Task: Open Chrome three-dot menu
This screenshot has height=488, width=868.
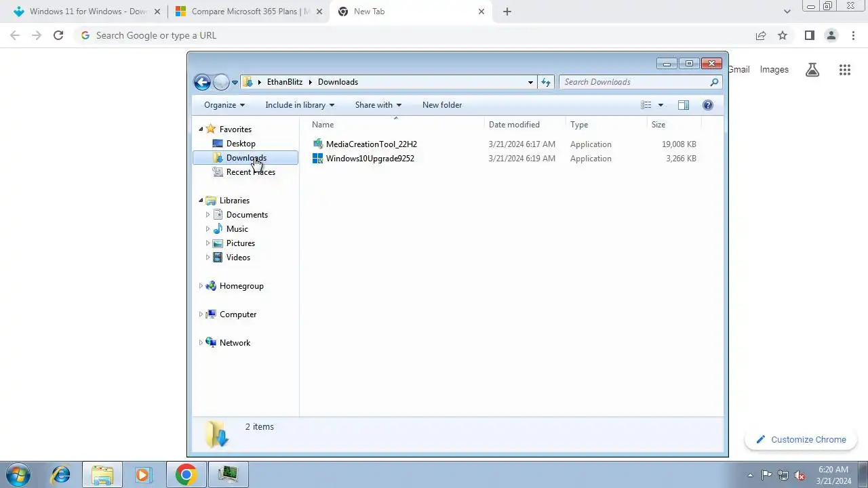Action: (852, 35)
